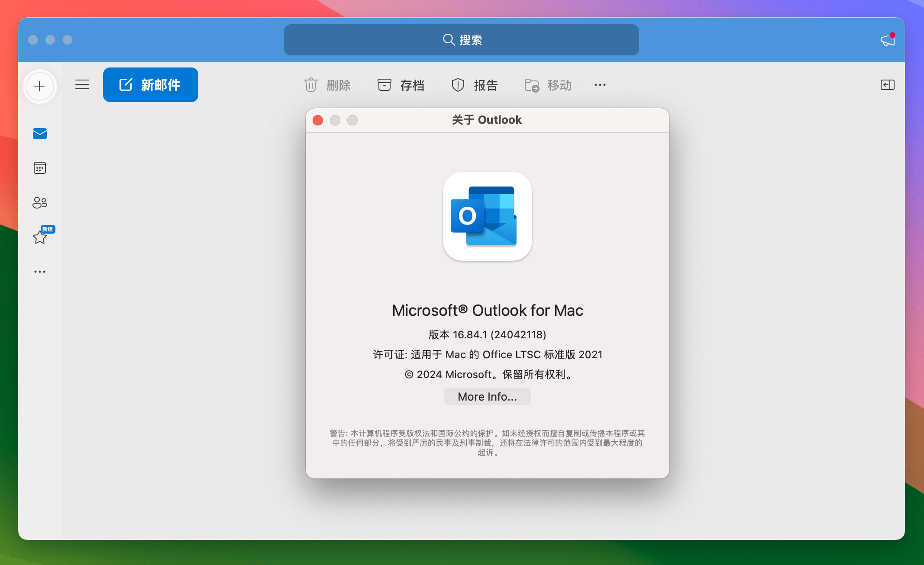Image resolution: width=924 pixels, height=565 pixels.
Task: Open the star favorites icon with 新建 badge
Action: (40, 237)
